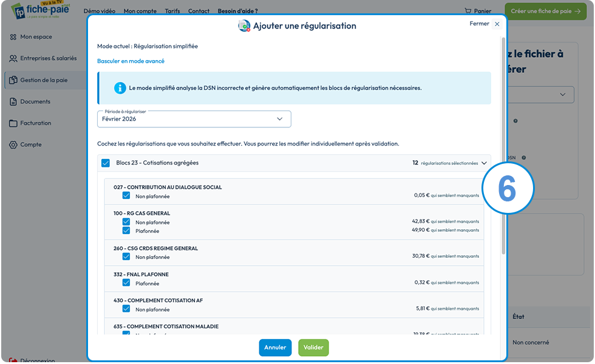Image resolution: width=595 pixels, height=364 pixels.
Task: Click the blue info icon in banner
Action: pos(120,88)
